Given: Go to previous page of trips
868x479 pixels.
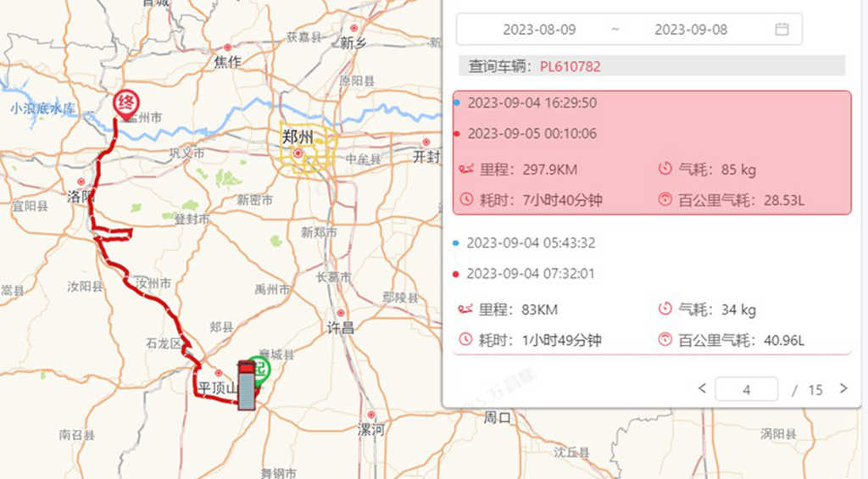Looking at the screenshot, I should (x=702, y=388).
